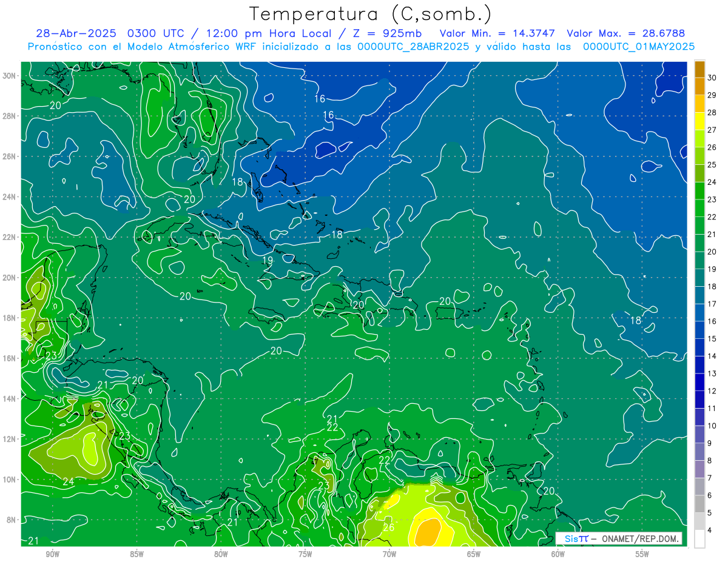Click the "80W" longitude label
Viewport: 728px width, 562px height.
pyautogui.click(x=221, y=555)
